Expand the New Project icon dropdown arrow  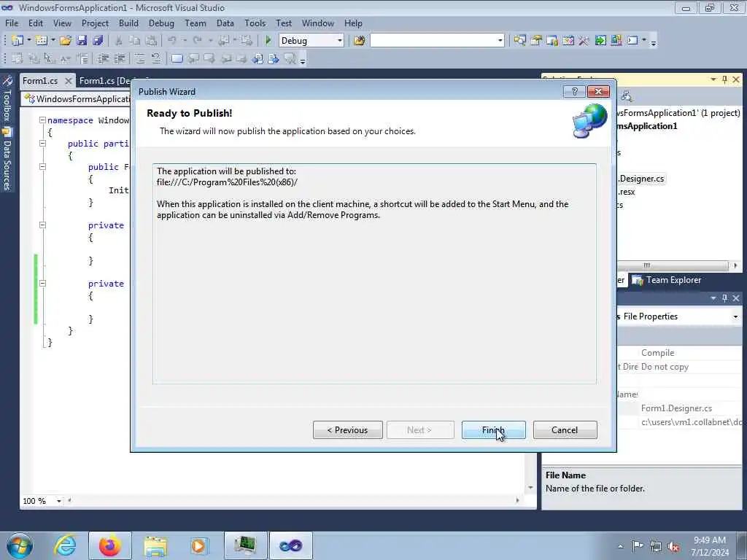pos(28,41)
